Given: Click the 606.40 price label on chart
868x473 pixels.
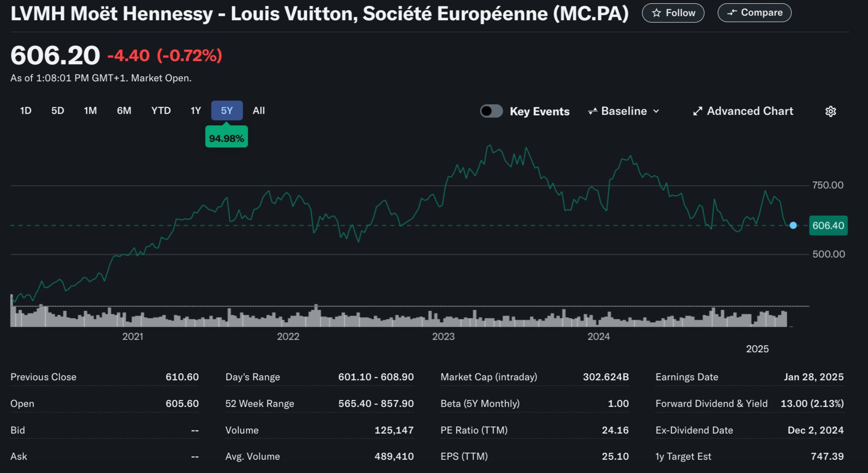Looking at the screenshot, I should 828,225.
